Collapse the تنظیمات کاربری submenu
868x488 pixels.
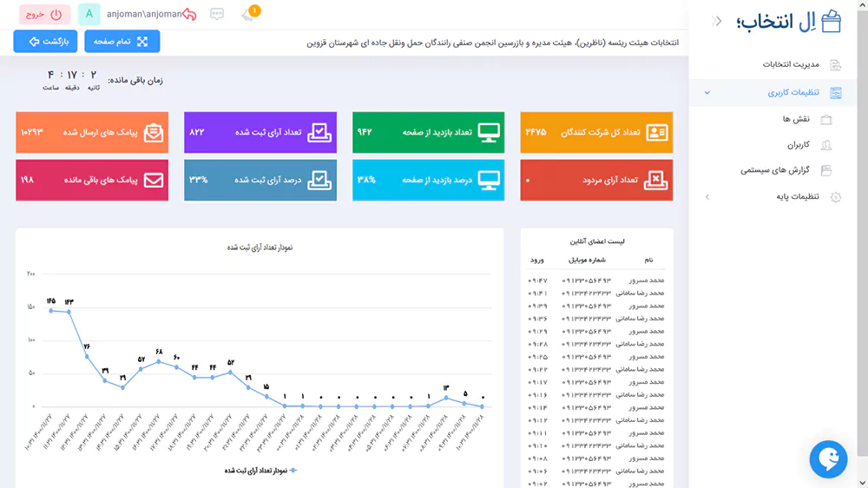coord(707,93)
